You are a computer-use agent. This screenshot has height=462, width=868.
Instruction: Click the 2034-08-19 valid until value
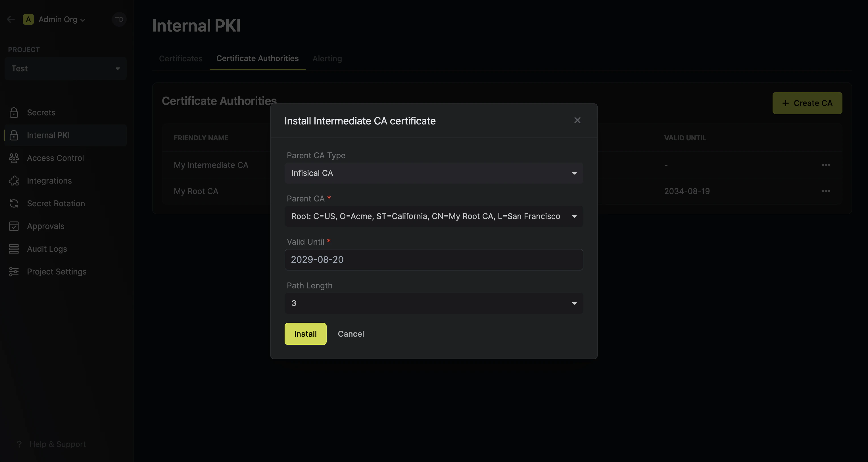tap(687, 191)
